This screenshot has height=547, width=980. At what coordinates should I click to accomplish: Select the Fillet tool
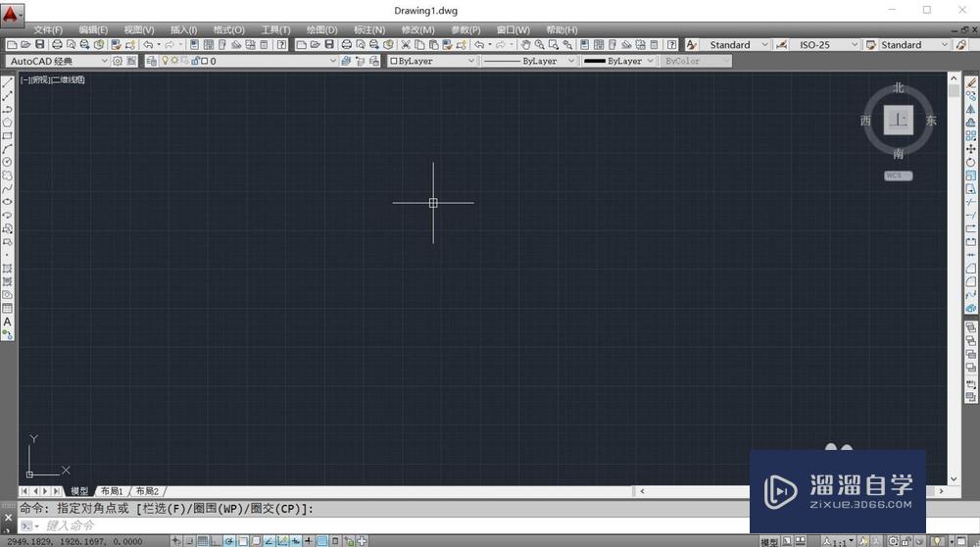click(x=970, y=281)
